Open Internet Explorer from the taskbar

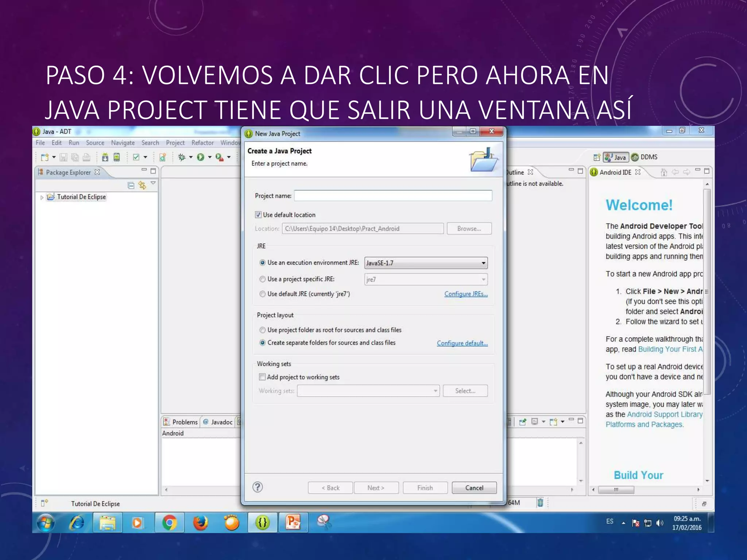tap(77, 523)
